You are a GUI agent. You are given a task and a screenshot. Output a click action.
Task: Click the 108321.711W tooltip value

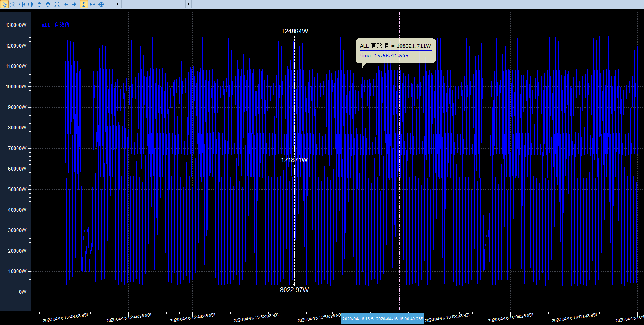414,46
